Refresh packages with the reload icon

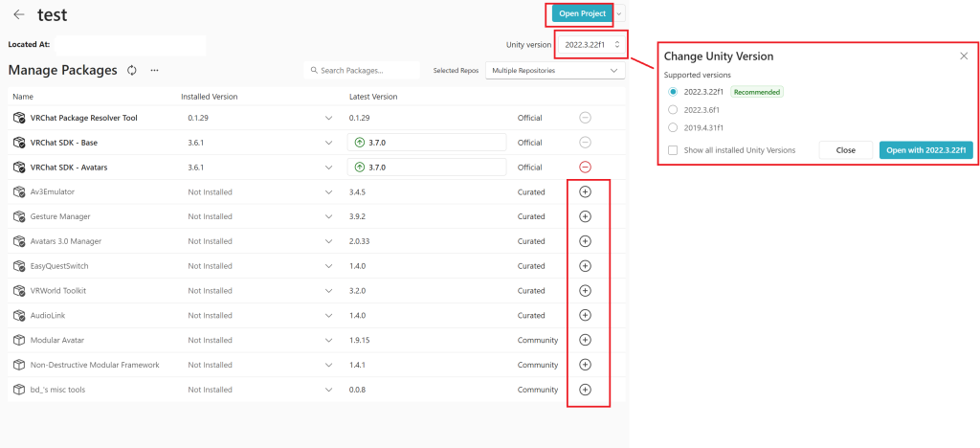(x=131, y=70)
